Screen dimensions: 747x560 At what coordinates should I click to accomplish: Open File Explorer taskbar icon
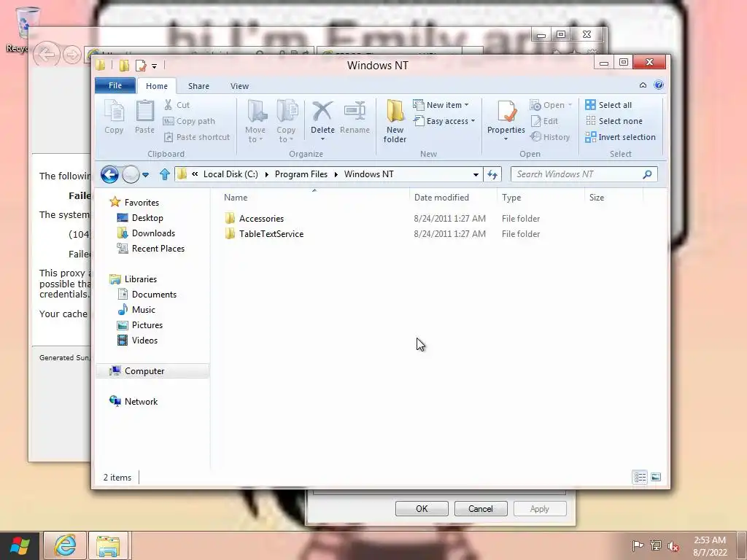click(108, 545)
